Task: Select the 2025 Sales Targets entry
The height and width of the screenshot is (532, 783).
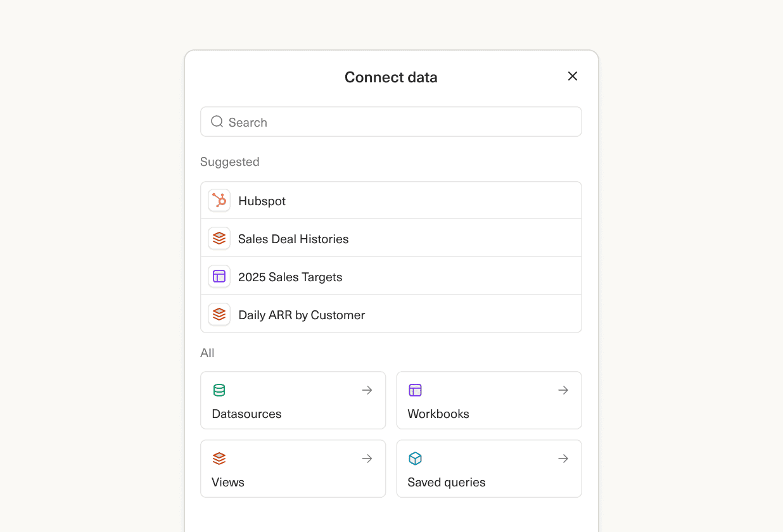Action: 391,276
